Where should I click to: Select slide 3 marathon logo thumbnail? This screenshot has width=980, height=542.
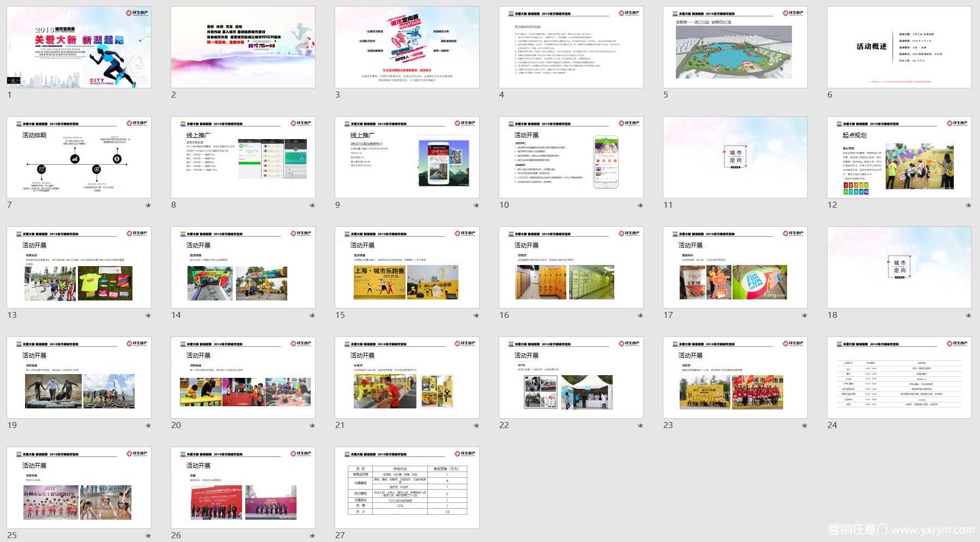[407, 47]
